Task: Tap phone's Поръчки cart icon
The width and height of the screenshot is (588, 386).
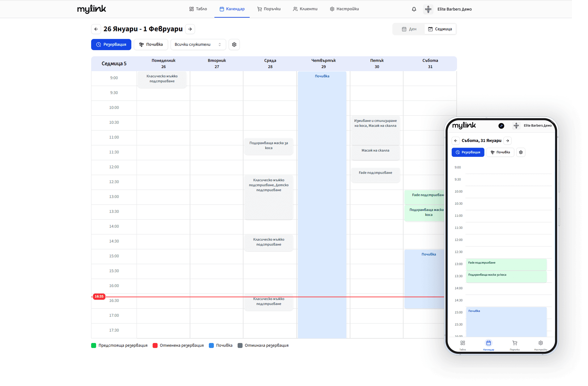Action: 514,343
